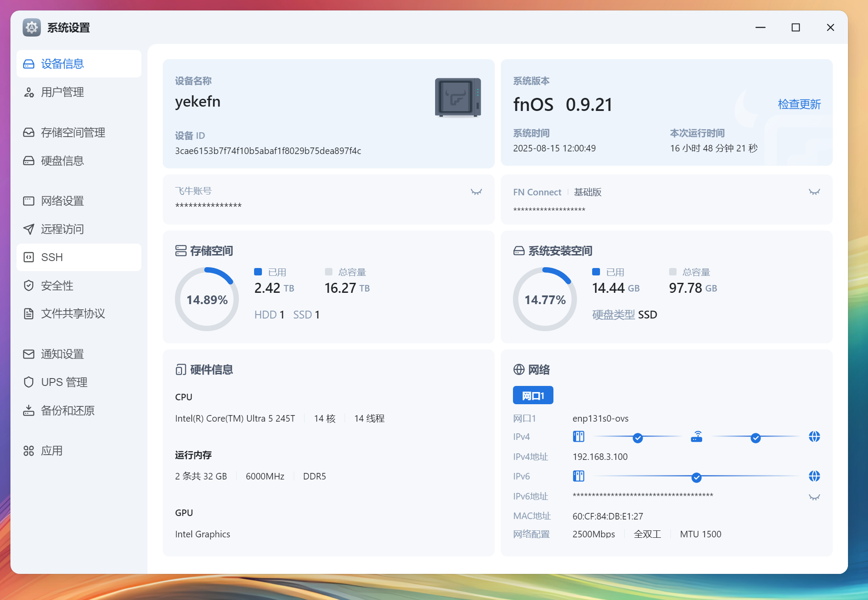Open 应用 settings page

click(x=79, y=451)
